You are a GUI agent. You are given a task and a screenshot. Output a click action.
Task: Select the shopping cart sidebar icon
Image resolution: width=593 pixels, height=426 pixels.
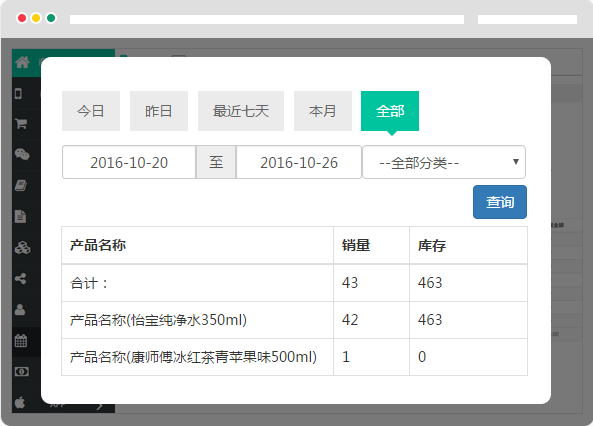[21, 123]
